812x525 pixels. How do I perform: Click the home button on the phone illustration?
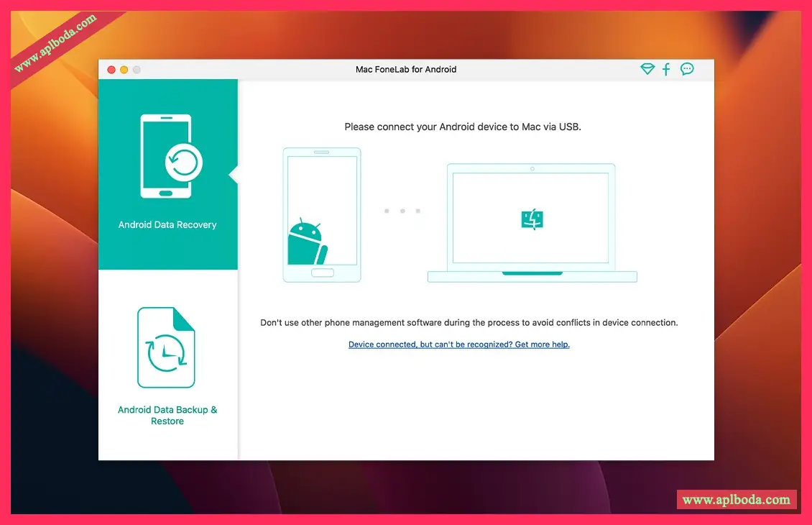pos(322,273)
